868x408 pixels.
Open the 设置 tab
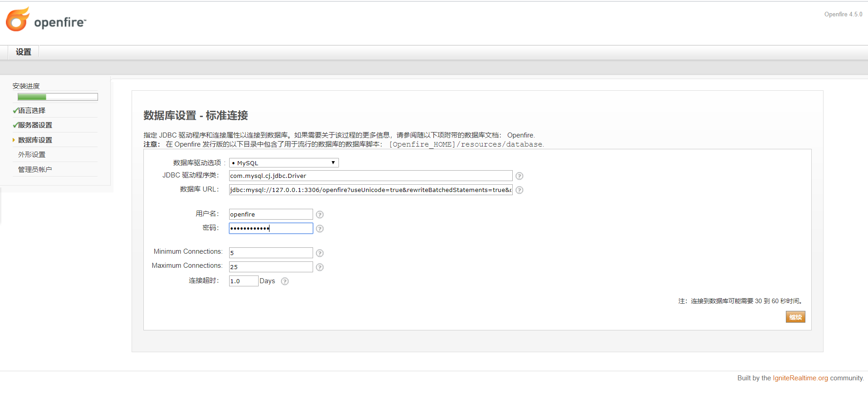(x=24, y=52)
